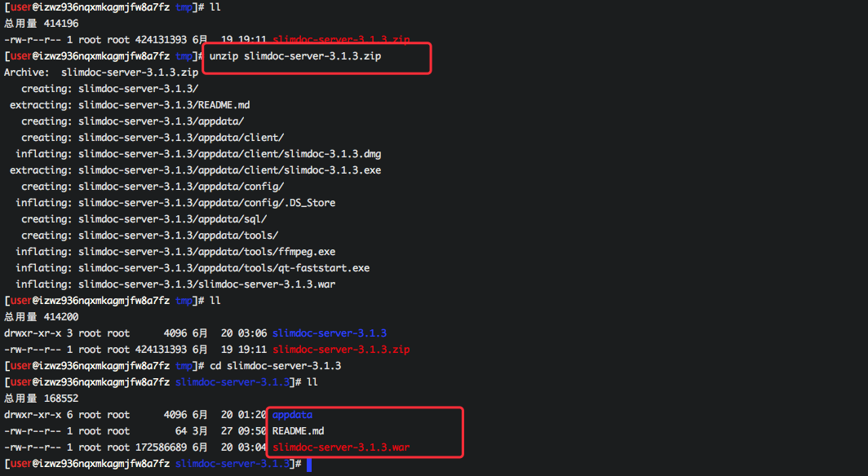The height and width of the screenshot is (476, 868).
Task: Click the inflating "slimdoc-server-3.1.3/slimdoc-server-3.1.3.war" path
Action: pyautogui.click(x=206, y=284)
